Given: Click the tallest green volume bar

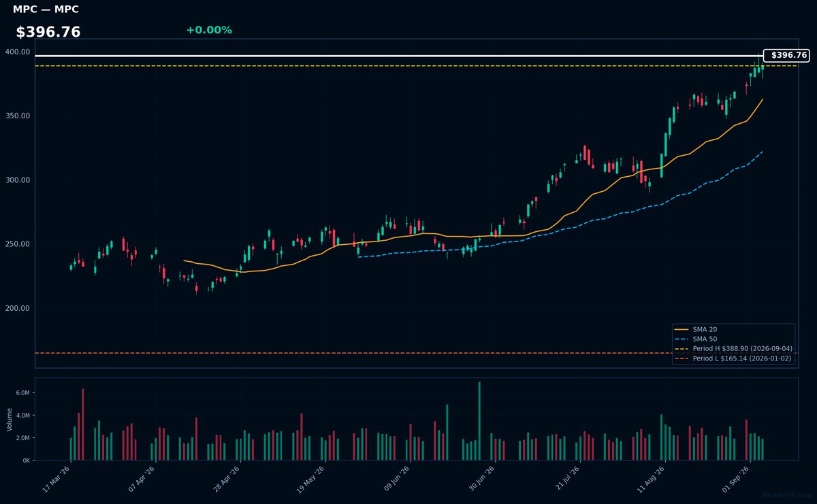Looking at the screenshot, I should tap(479, 421).
